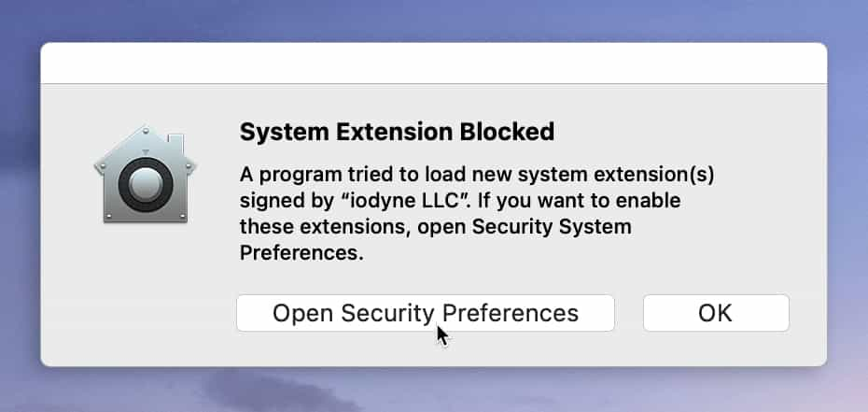
Task: Click the desktop wallpaper left of the dialog
Action: 19,206
